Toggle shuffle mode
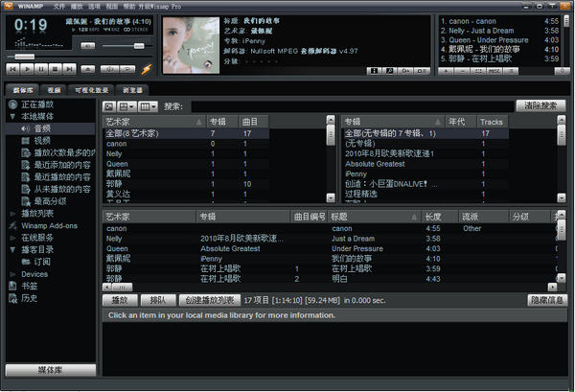The image size is (575, 392). (x=109, y=69)
